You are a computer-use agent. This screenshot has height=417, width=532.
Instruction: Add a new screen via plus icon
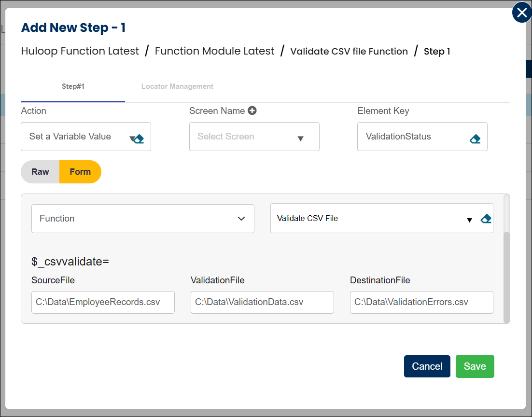[252, 111]
